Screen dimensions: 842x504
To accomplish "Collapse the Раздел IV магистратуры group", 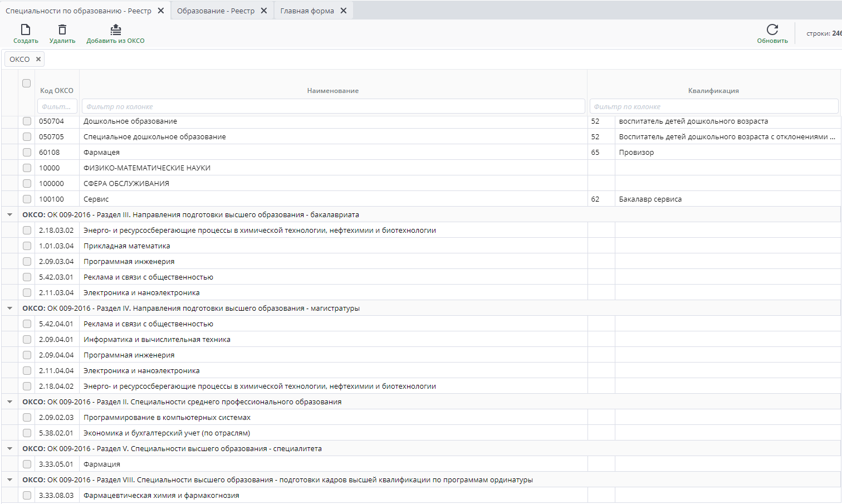I will click(x=9, y=308).
